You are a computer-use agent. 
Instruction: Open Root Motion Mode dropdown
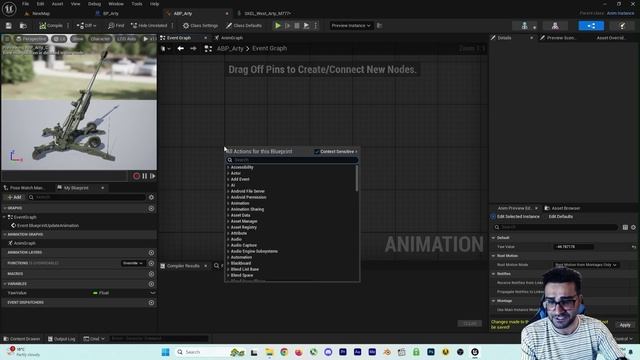(586, 265)
